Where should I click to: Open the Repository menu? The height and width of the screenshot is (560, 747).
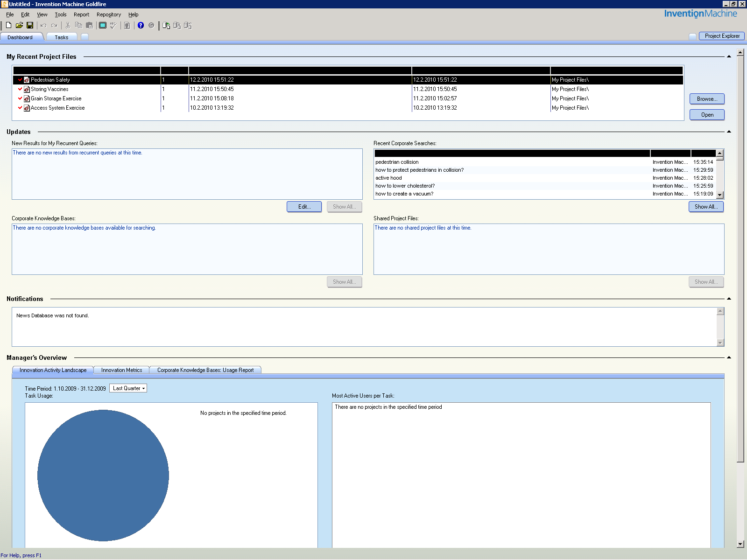tap(108, 14)
